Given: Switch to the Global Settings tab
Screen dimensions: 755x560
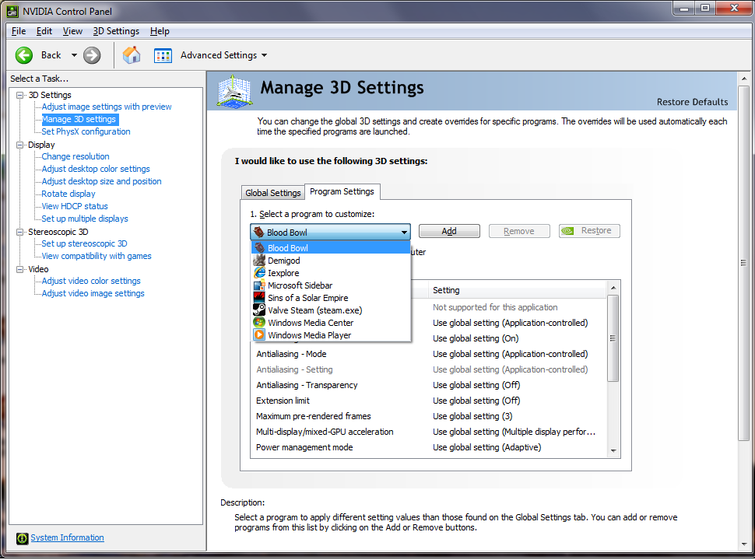Looking at the screenshot, I should point(272,193).
